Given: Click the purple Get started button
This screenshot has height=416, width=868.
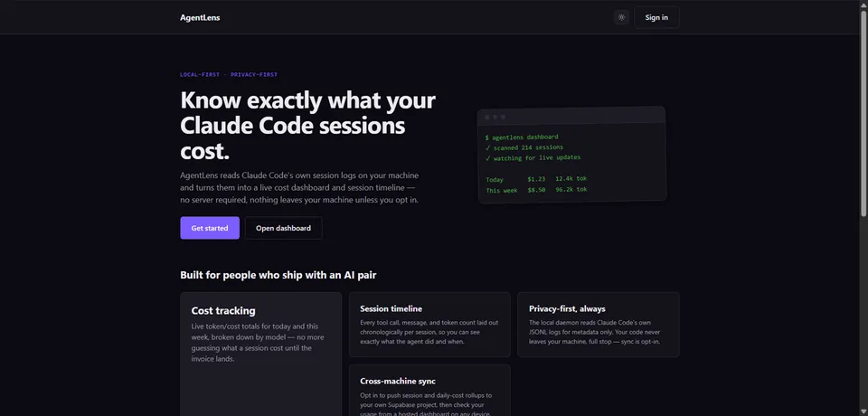Looking at the screenshot, I should (x=210, y=228).
